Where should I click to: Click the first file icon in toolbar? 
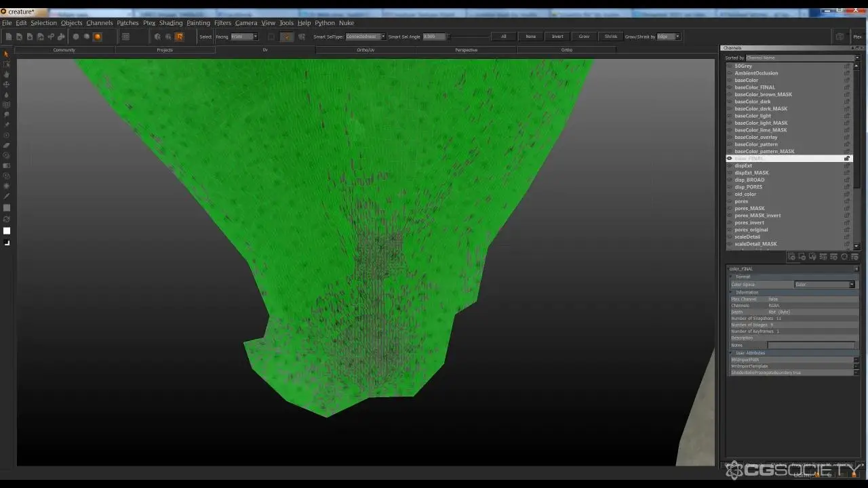(x=9, y=37)
